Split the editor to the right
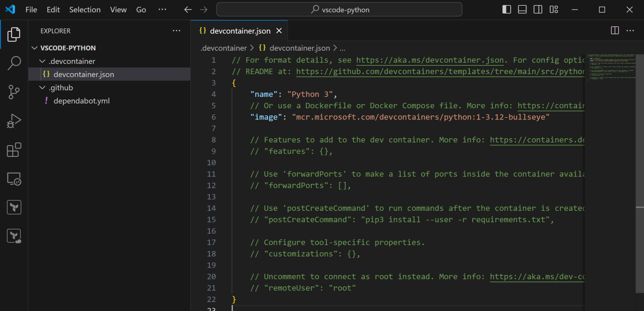Image resolution: width=644 pixels, height=311 pixels. point(614,31)
